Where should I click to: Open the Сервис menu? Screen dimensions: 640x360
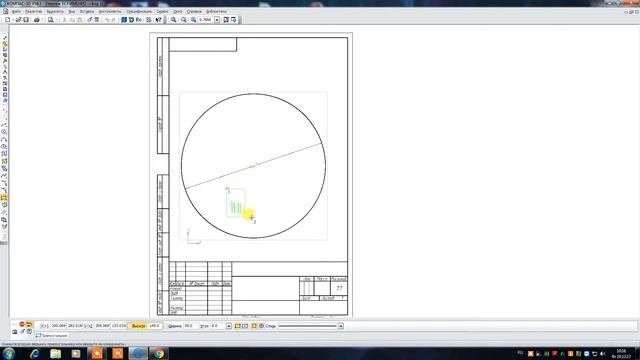click(162, 11)
